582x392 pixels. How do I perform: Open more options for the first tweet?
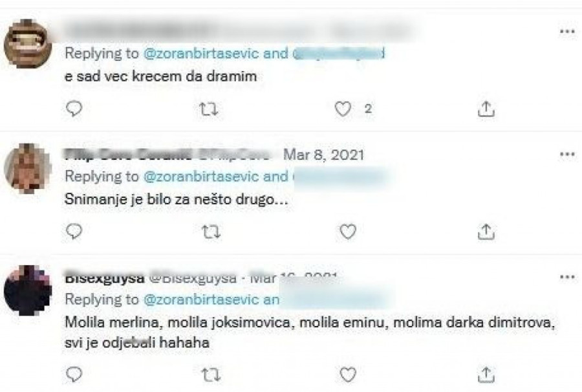point(567,32)
